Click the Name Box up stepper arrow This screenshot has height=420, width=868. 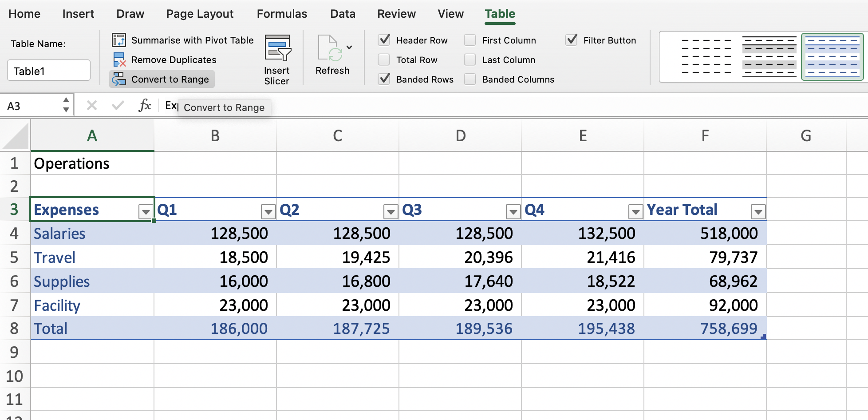[66, 100]
